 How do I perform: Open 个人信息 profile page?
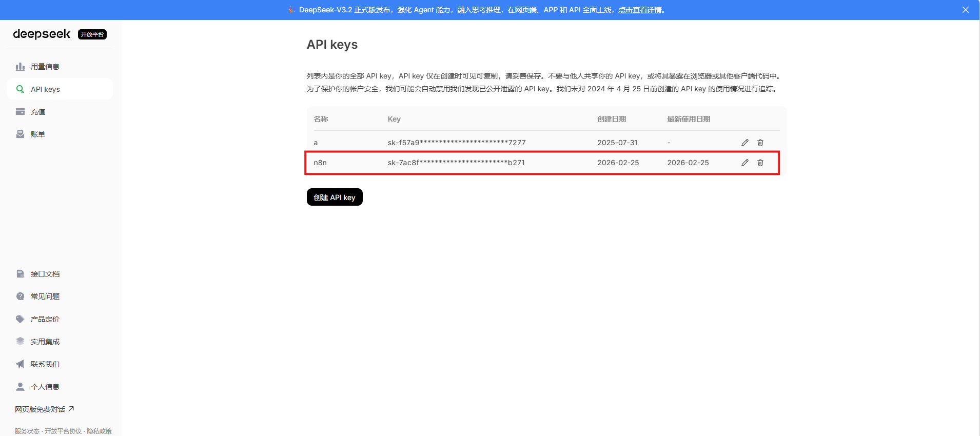click(45, 387)
